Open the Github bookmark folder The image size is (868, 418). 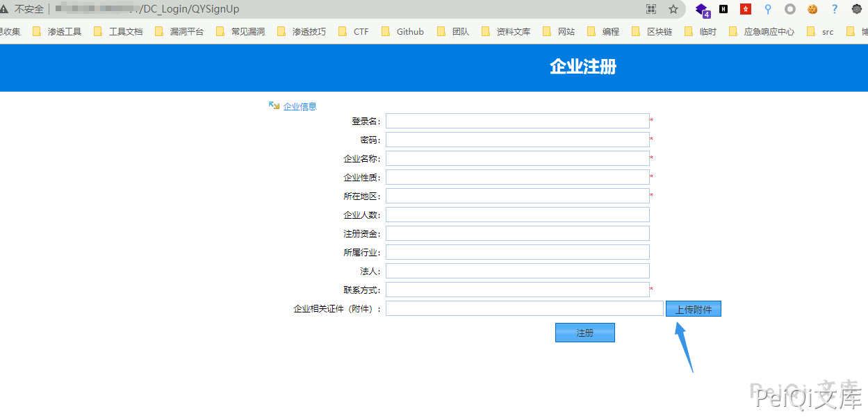402,31
